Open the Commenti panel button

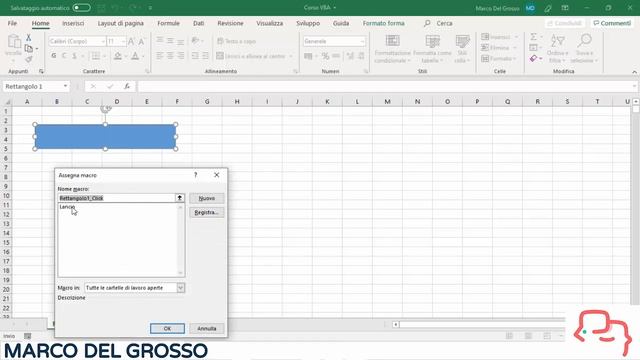[x=612, y=23]
